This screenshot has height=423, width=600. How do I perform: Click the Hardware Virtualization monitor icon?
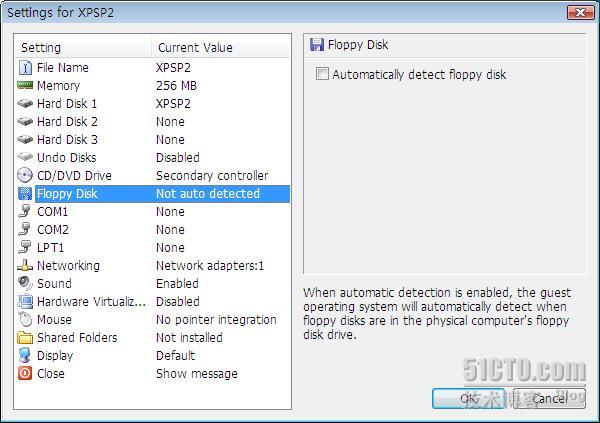tap(25, 302)
